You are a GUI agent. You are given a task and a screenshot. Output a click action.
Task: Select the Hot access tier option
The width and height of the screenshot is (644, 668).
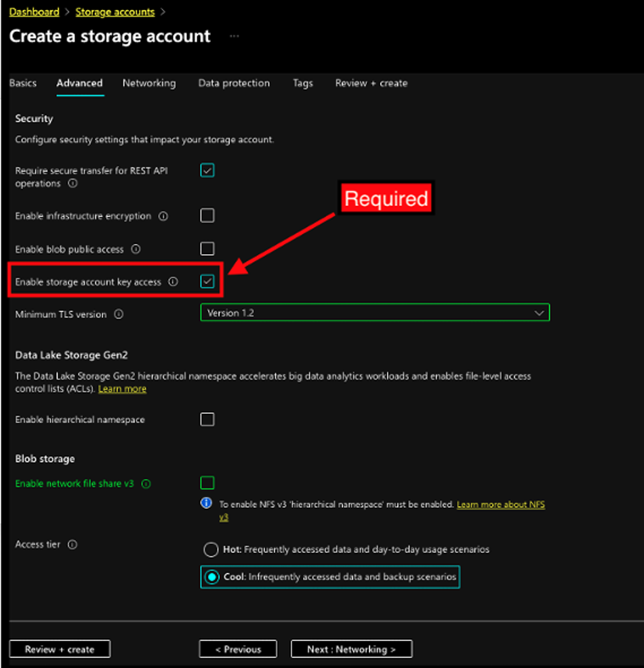pos(211,549)
